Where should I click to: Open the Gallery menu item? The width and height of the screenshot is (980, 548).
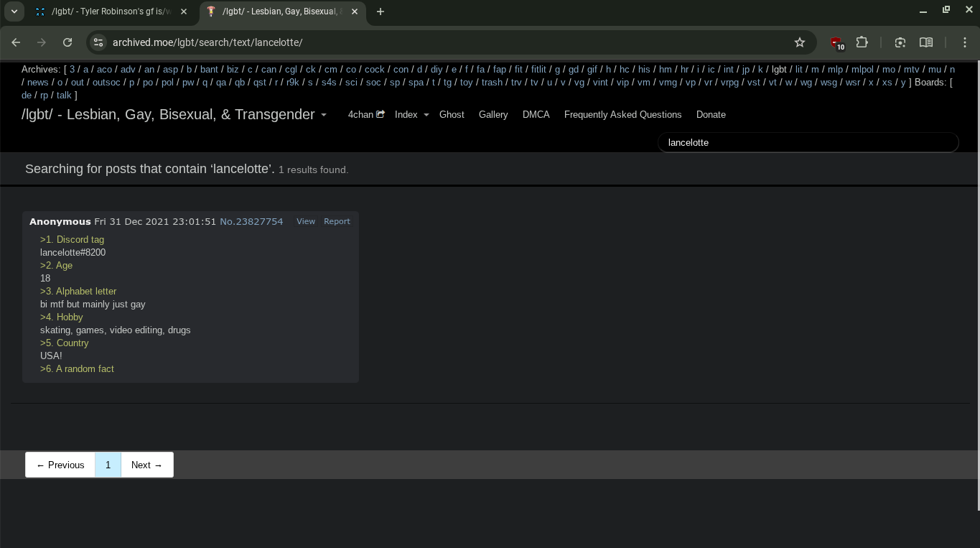tap(493, 114)
